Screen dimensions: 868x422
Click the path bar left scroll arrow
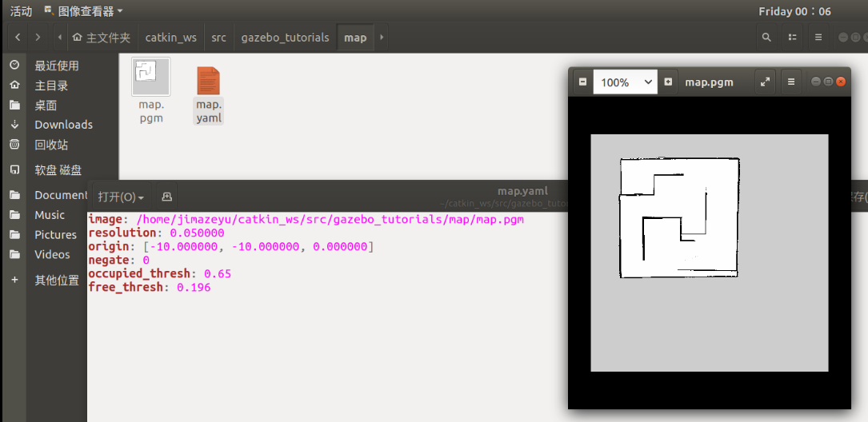59,38
